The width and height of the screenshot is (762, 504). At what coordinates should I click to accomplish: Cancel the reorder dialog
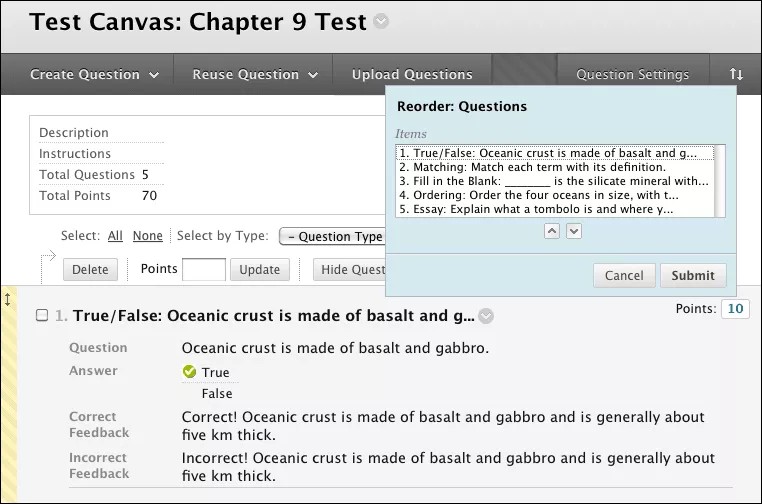[624, 276]
